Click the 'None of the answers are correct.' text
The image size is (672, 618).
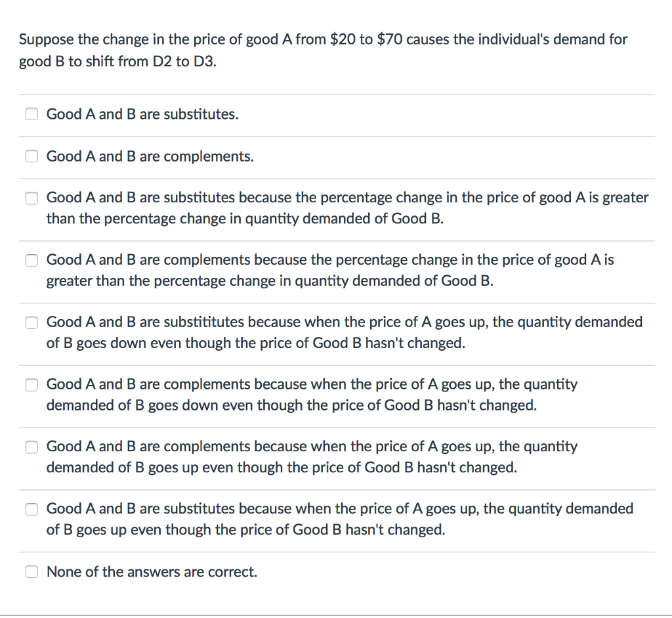pyautogui.click(x=152, y=571)
